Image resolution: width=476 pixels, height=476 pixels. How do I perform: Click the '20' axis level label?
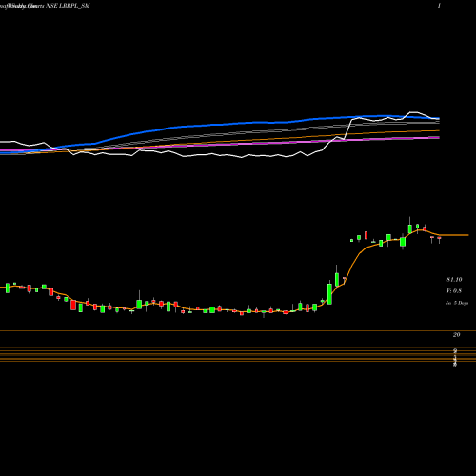pos(456,335)
